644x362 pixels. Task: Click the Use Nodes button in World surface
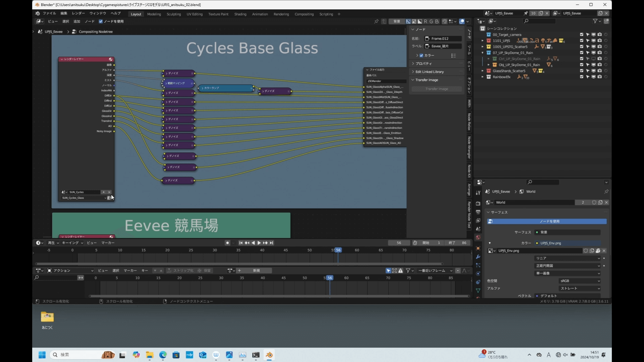coord(547,222)
